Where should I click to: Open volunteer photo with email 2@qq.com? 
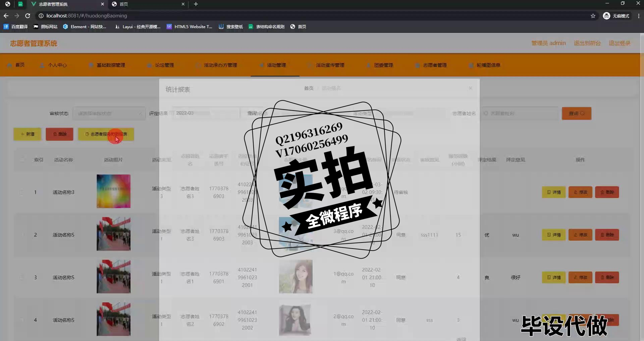tap(296, 319)
